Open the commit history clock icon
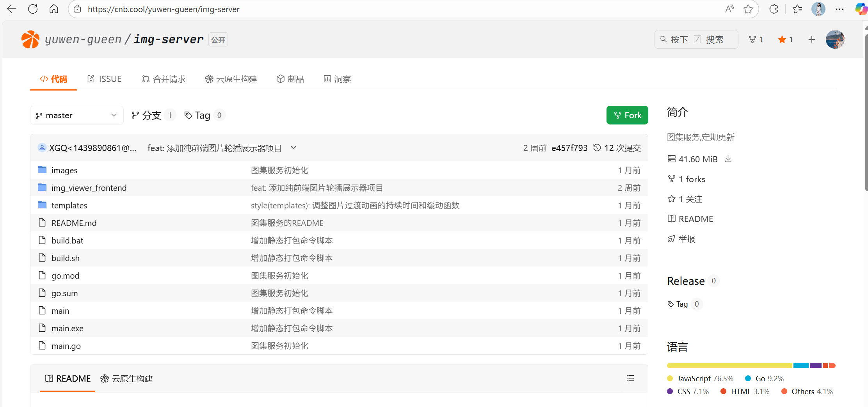 (597, 148)
